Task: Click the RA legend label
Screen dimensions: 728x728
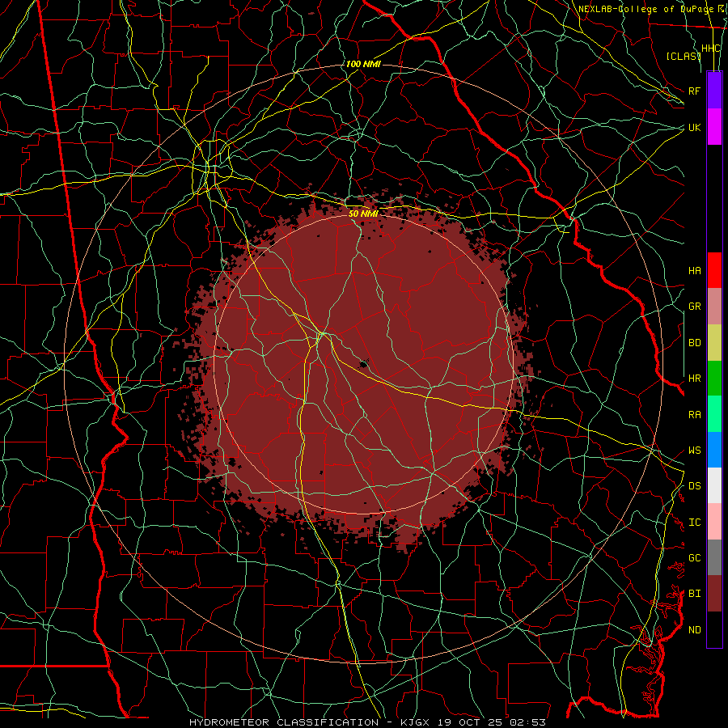Action: point(695,415)
